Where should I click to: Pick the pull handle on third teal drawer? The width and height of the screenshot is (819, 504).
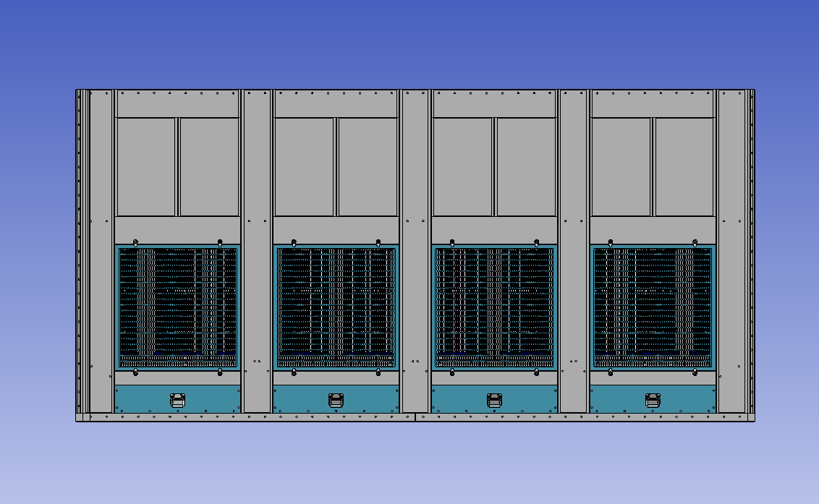click(x=494, y=401)
